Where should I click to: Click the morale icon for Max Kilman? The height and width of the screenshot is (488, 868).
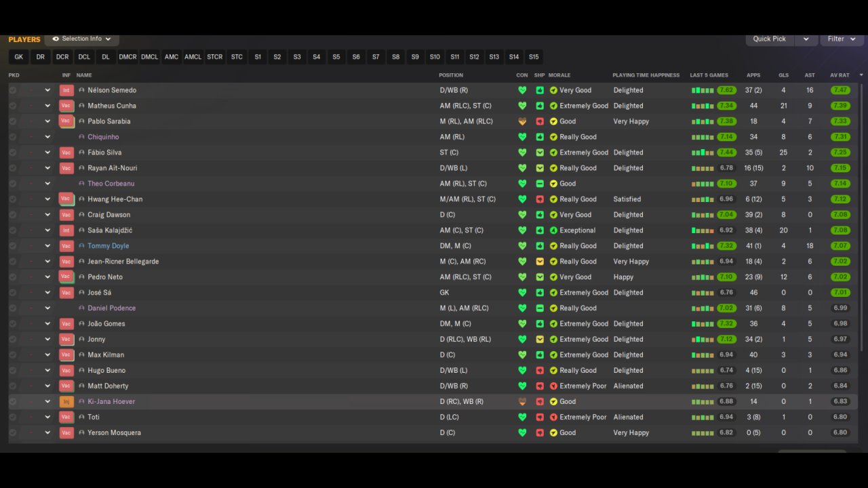553,354
